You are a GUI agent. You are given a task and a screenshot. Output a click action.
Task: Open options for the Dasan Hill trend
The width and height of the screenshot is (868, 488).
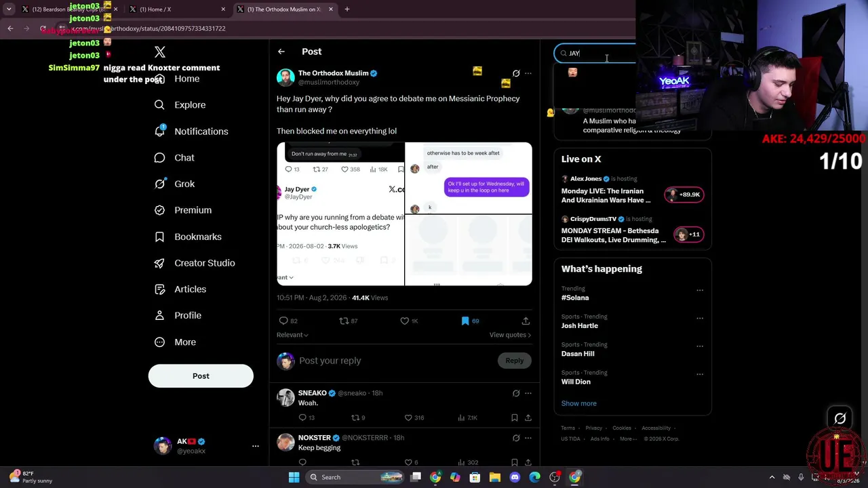tap(700, 346)
